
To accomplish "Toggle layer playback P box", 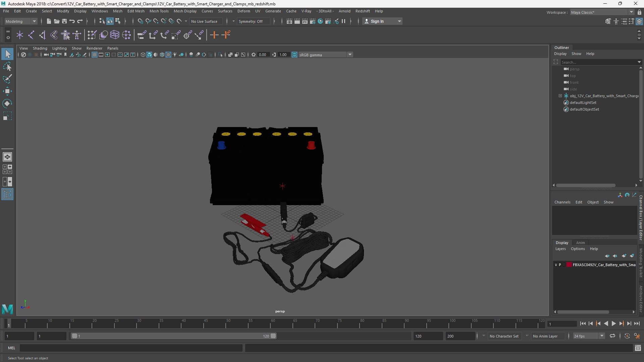I will [x=560, y=265].
